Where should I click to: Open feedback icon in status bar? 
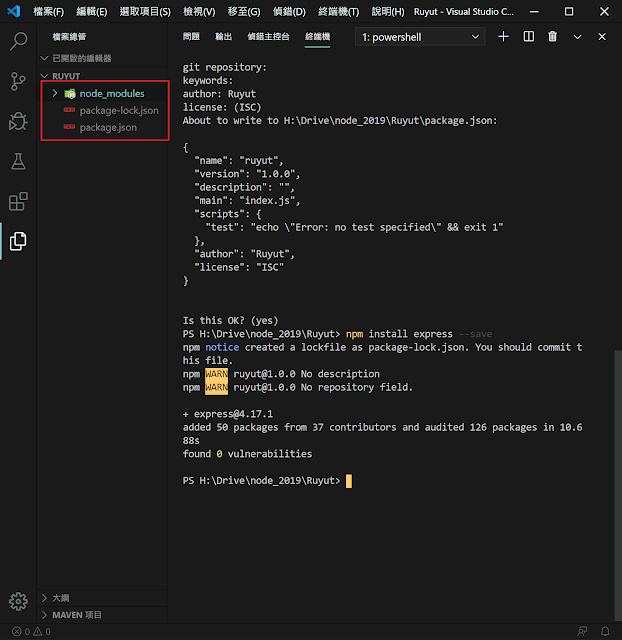pyautogui.click(x=582, y=631)
